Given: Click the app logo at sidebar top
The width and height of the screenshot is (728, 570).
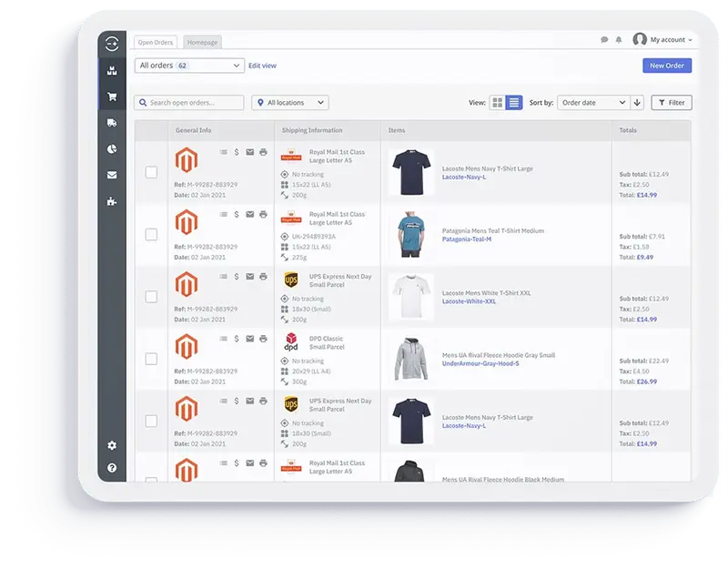Looking at the screenshot, I should (x=112, y=44).
